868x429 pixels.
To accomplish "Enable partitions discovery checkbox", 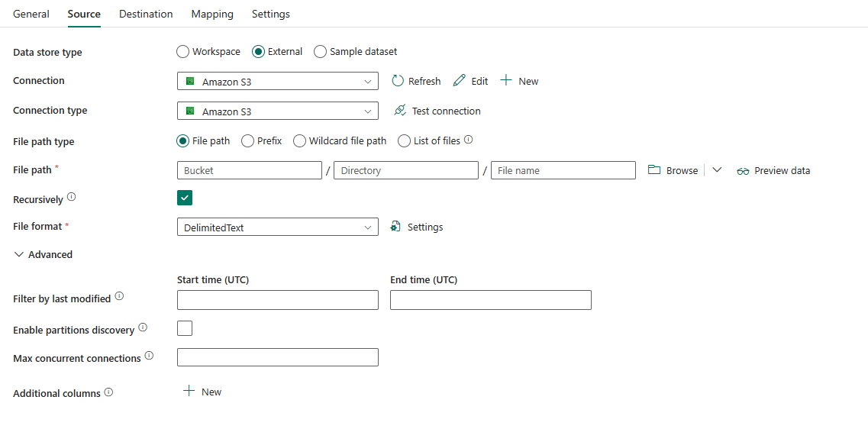I will tap(185, 328).
